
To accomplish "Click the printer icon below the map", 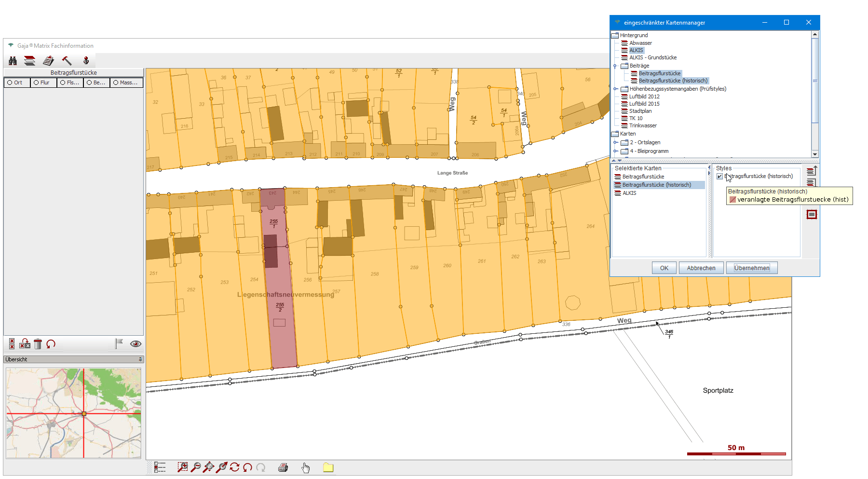I will click(283, 467).
